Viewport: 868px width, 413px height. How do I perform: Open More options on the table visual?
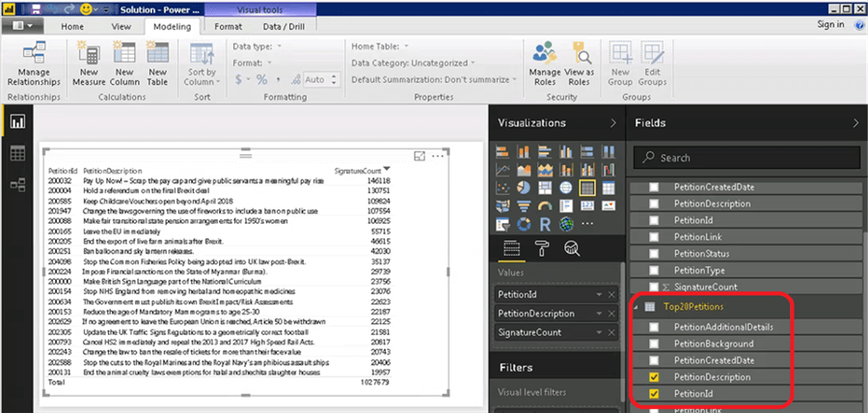point(438,156)
